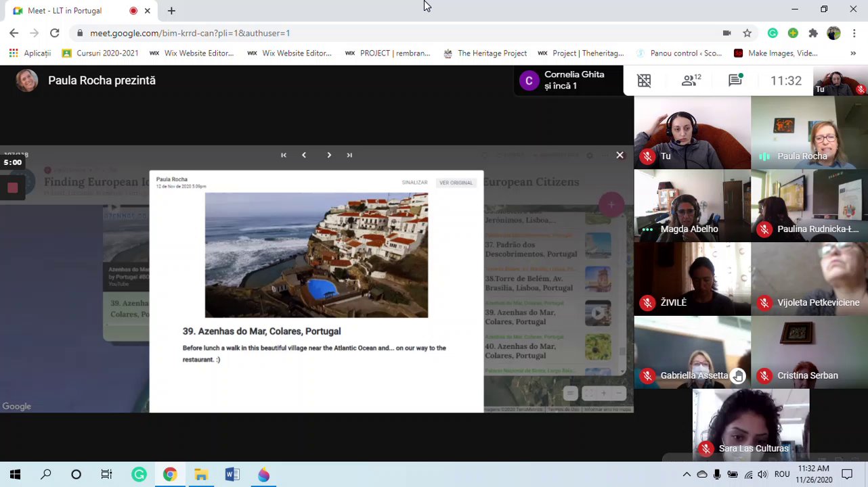
Task: Show the participants list icon
Action: point(691,80)
